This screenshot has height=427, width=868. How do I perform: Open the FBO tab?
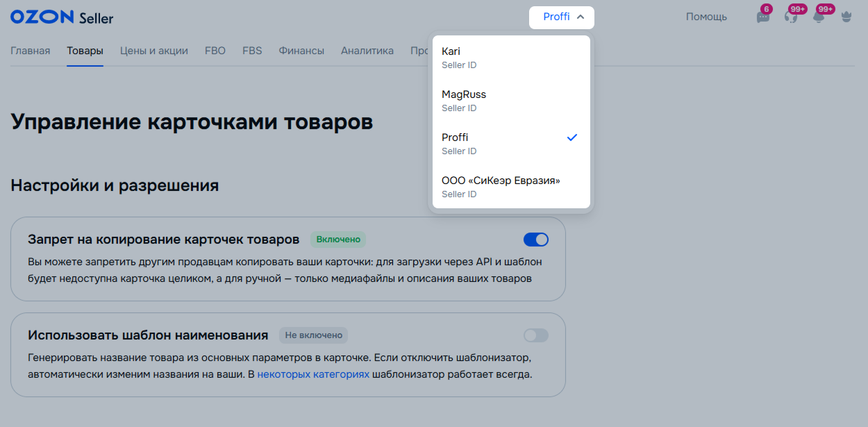[x=215, y=51]
